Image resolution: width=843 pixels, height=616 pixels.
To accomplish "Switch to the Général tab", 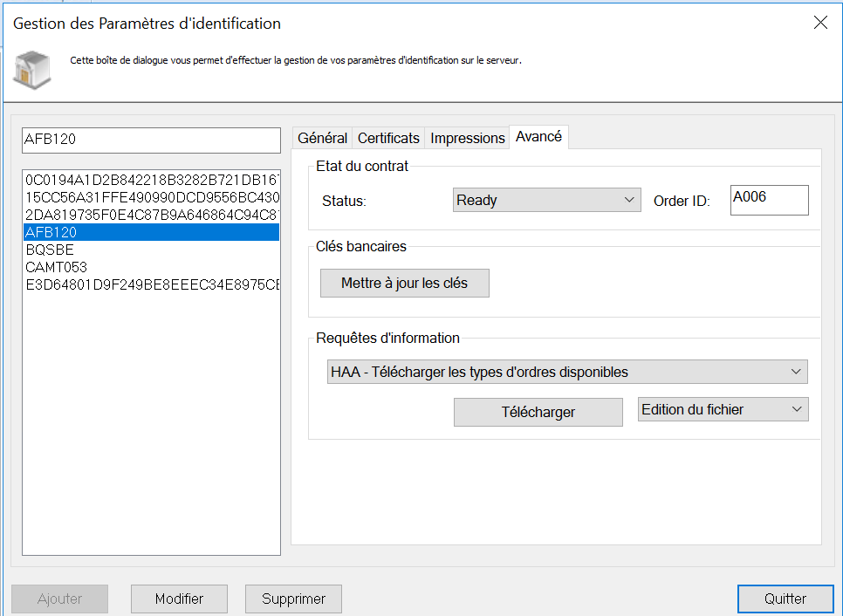I will [322, 138].
